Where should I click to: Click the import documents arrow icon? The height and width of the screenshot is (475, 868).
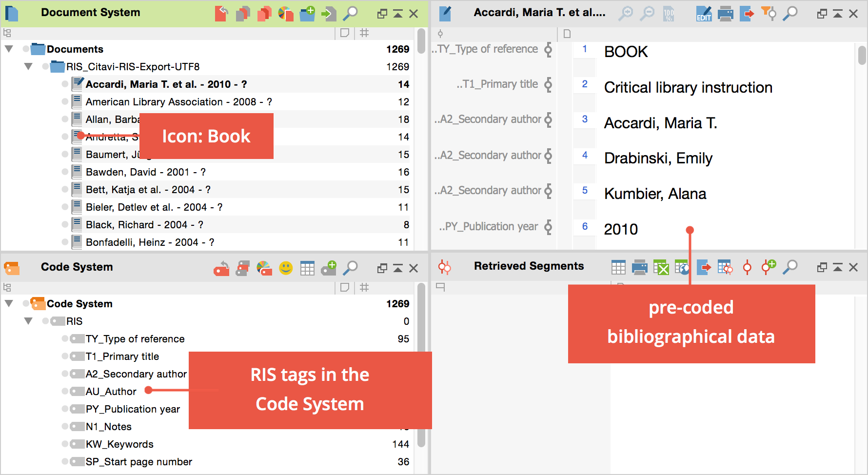pos(329,14)
